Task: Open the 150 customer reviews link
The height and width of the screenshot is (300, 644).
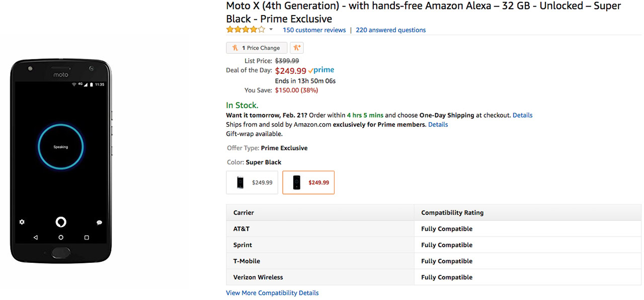Action: [x=314, y=30]
